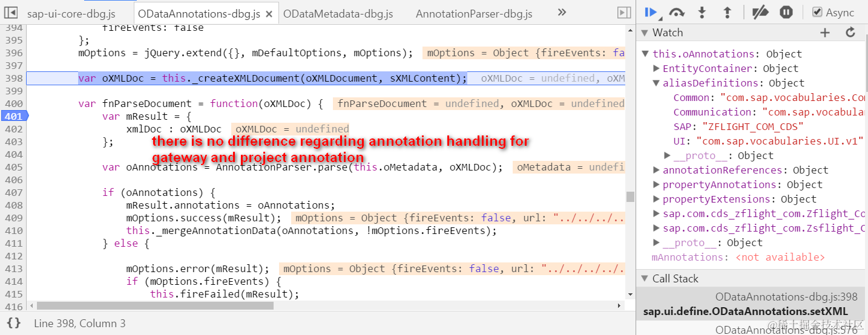The image size is (868, 335).
Task: Select the mAnnotations not available entry
Action: [x=738, y=257]
